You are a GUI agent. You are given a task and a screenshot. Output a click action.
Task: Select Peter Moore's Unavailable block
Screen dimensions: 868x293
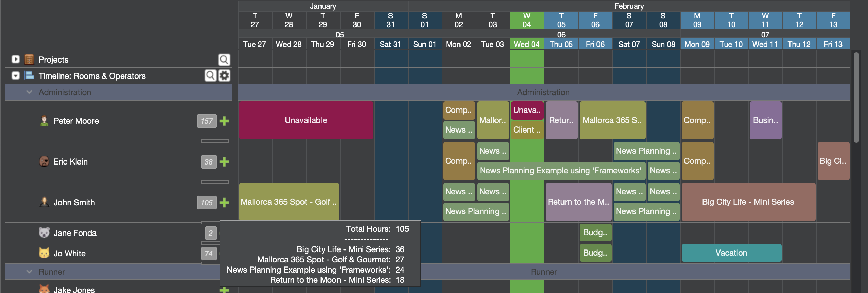(x=306, y=120)
